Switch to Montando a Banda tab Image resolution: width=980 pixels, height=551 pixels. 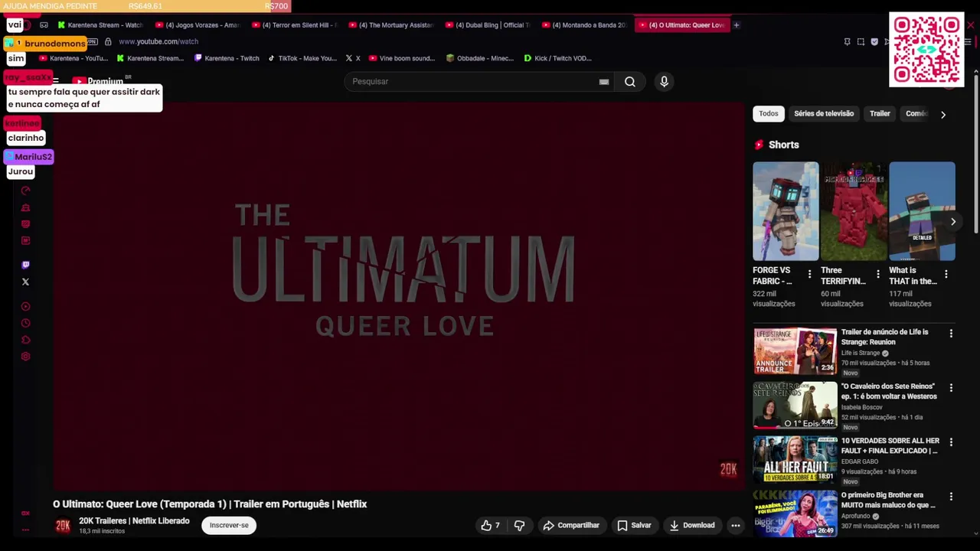pos(585,24)
